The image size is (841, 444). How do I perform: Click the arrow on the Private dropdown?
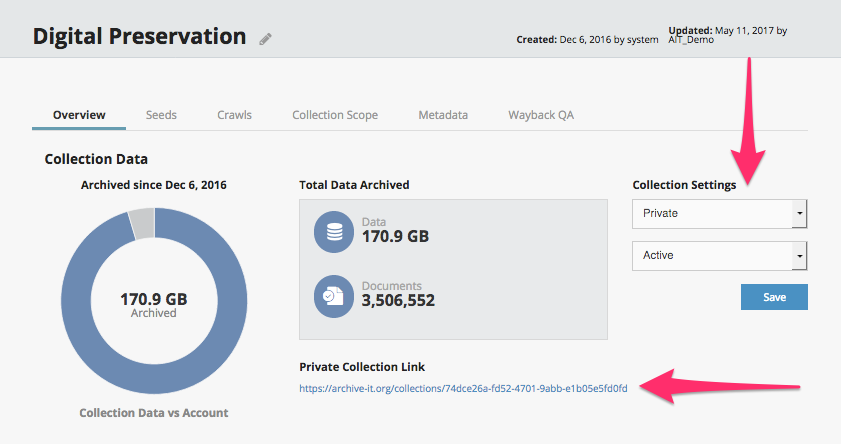[x=798, y=213]
